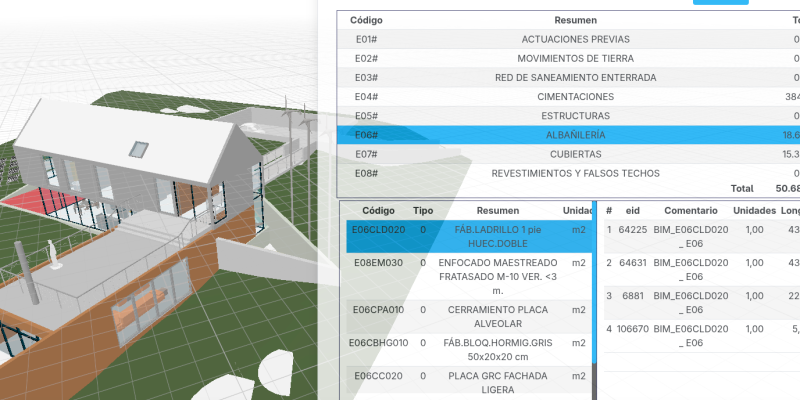
Task: Select measurement row with eid 64631
Action: pyautogui.click(x=700, y=270)
